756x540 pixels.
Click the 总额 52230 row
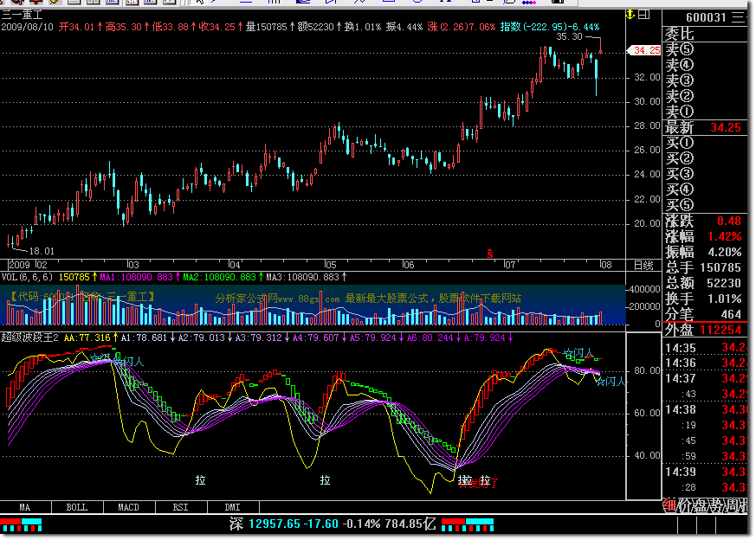click(705, 283)
